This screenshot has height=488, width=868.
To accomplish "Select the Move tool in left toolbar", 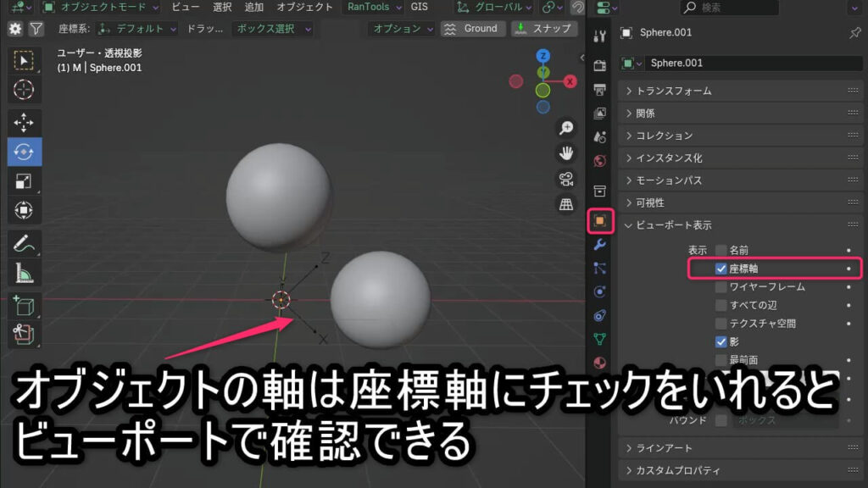I will 24,121.
